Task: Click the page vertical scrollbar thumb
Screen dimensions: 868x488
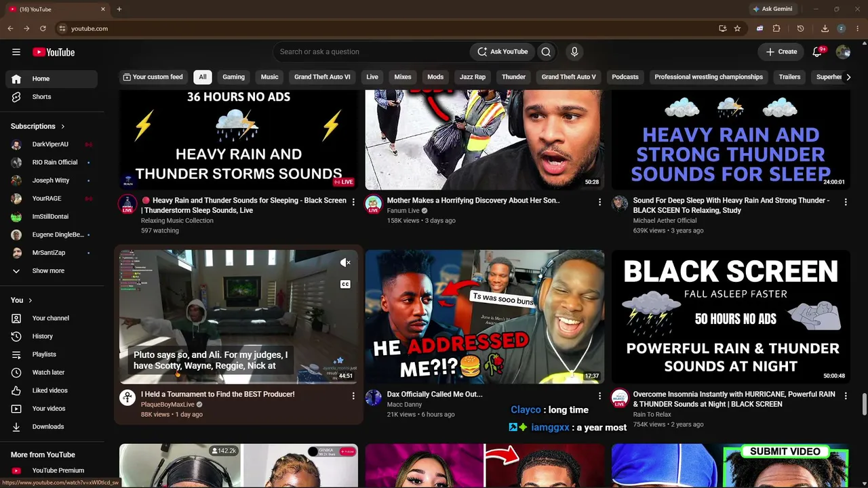Action: coord(864,404)
